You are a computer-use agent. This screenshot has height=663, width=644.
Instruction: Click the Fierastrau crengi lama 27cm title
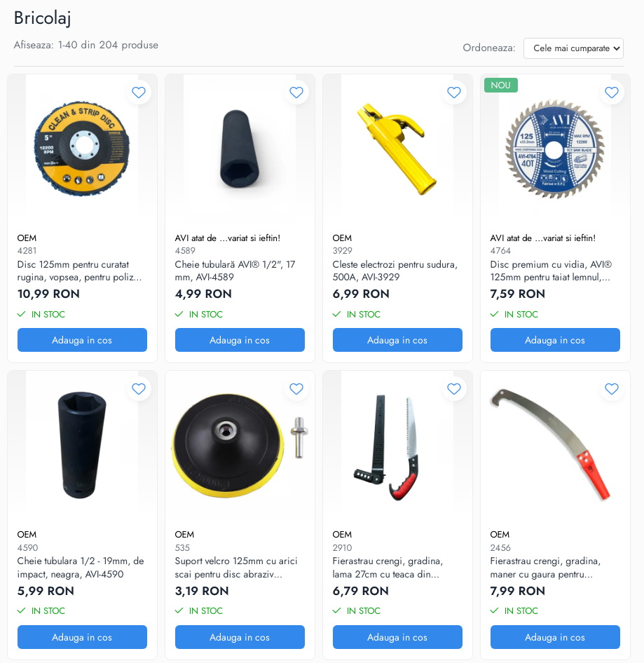(x=388, y=568)
